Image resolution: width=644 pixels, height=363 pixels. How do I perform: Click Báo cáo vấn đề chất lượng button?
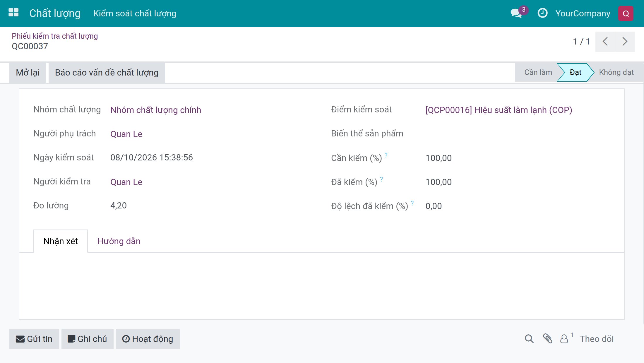[x=107, y=73]
